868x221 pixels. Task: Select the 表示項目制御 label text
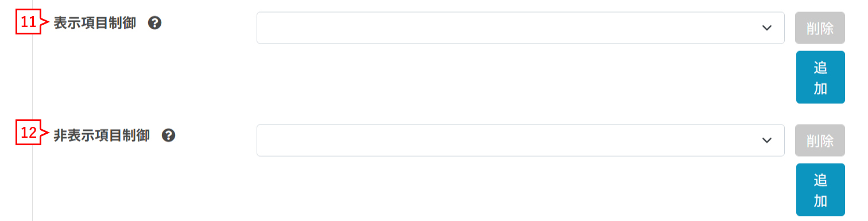coord(95,23)
